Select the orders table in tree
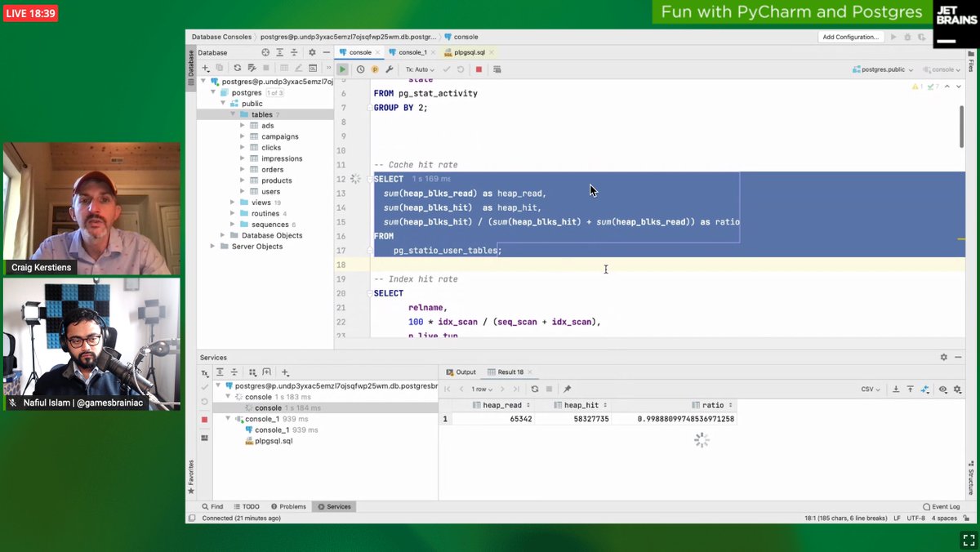The image size is (980, 552). pyautogui.click(x=272, y=169)
